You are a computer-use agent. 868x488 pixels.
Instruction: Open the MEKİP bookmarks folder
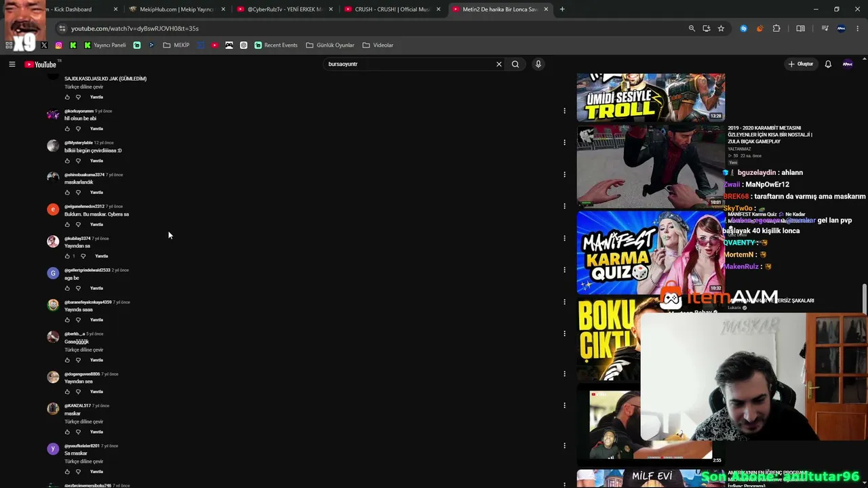click(176, 45)
